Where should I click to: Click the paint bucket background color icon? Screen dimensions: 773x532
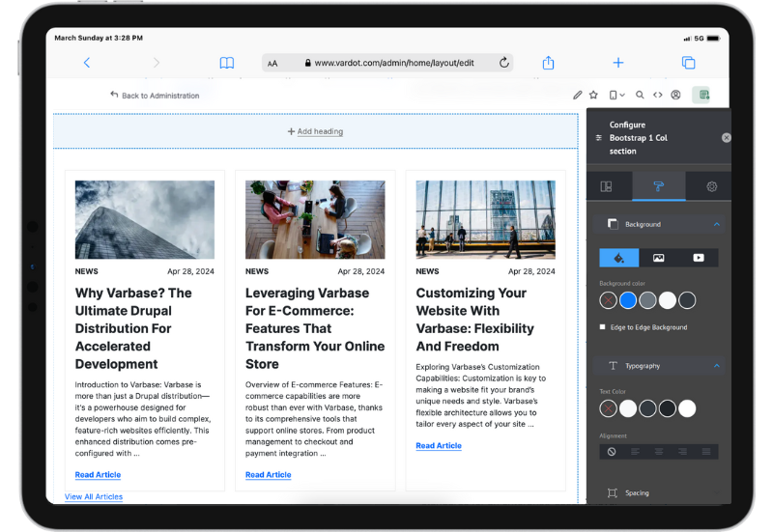pos(618,258)
